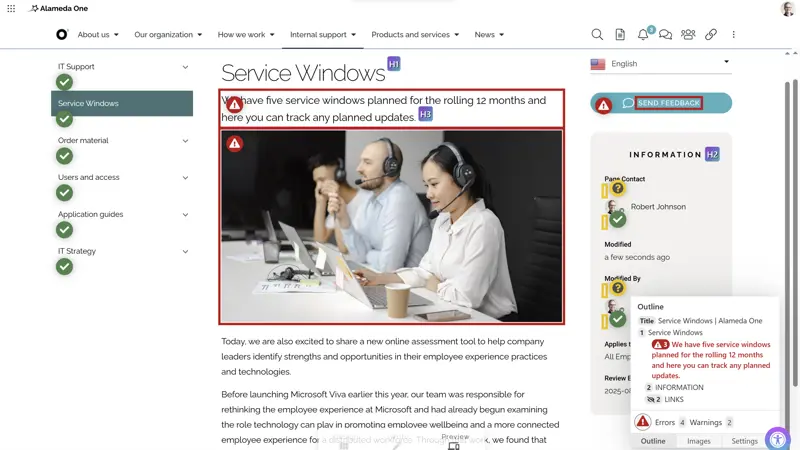Viewport: 800px width, 450px height.
Task: Click the hidden-eye icon beside LINKS
Action: [x=651, y=399]
